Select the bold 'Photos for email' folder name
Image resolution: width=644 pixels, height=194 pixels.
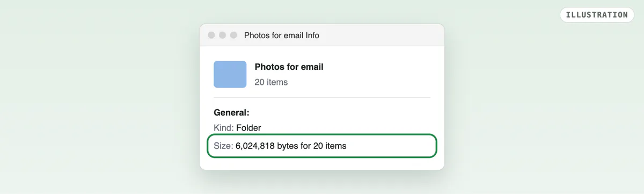(289, 67)
